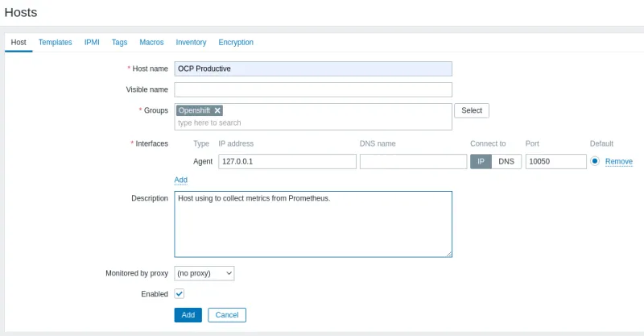Screen dimensions: 644x336
Task: Toggle the Enabled checkbox
Action: pos(180,294)
